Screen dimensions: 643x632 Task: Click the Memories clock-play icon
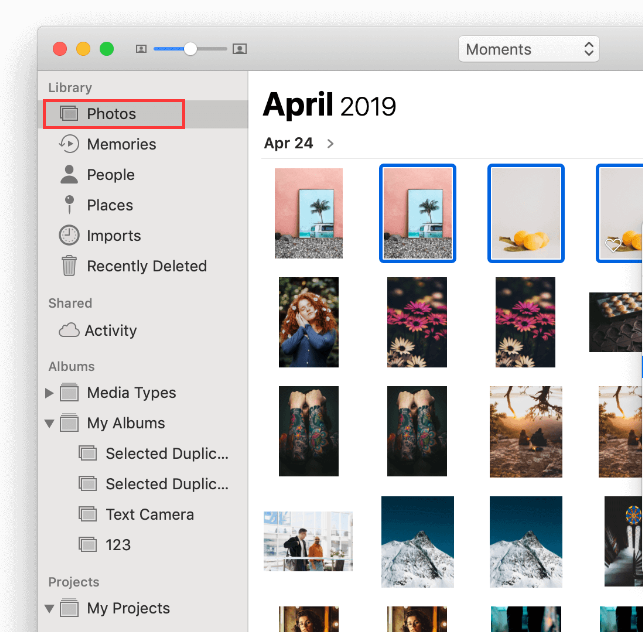coord(69,144)
